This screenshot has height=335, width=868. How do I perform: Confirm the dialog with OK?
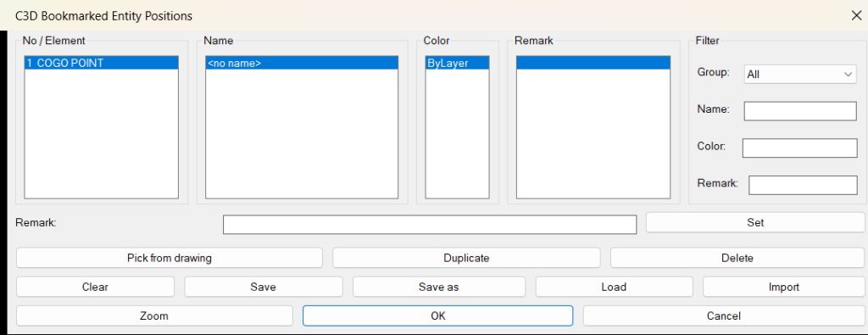438,316
